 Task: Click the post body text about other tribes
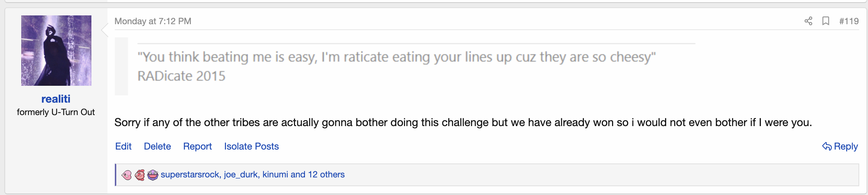pos(463,122)
